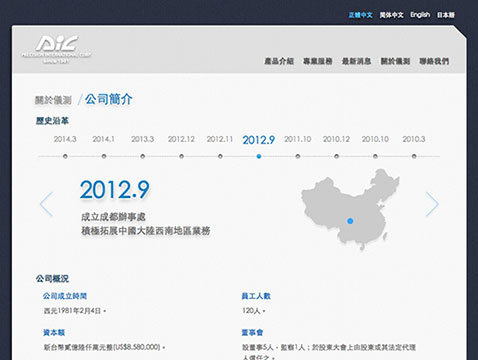Select the highlighted 2012.9 timeline date
478x360 pixels.
(x=259, y=140)
